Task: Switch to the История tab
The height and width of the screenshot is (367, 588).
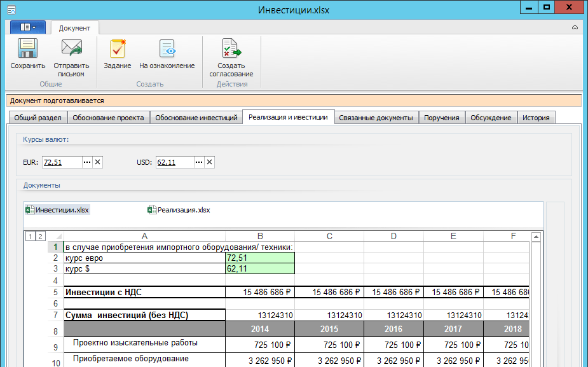Action: point(536,118)
